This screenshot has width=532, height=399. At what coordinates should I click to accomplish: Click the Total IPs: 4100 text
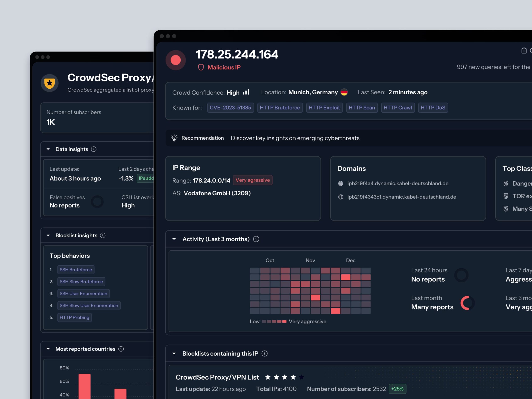pos(276,389)
